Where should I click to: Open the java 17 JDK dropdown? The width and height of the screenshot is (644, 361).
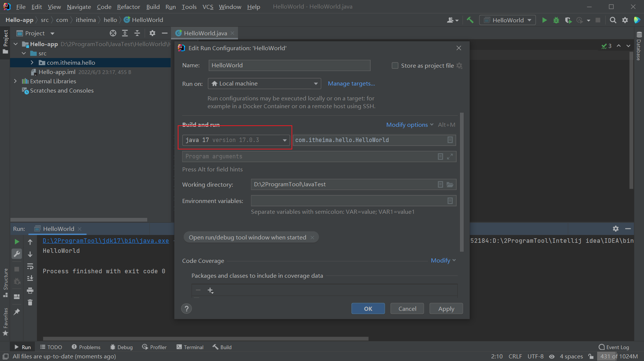click(x=236, y=140)
